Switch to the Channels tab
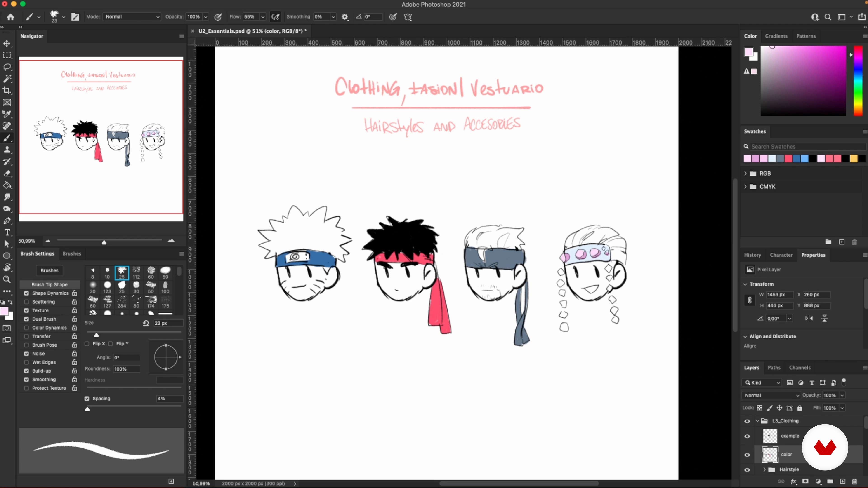The image size is (868, 488). pos(800,368)
